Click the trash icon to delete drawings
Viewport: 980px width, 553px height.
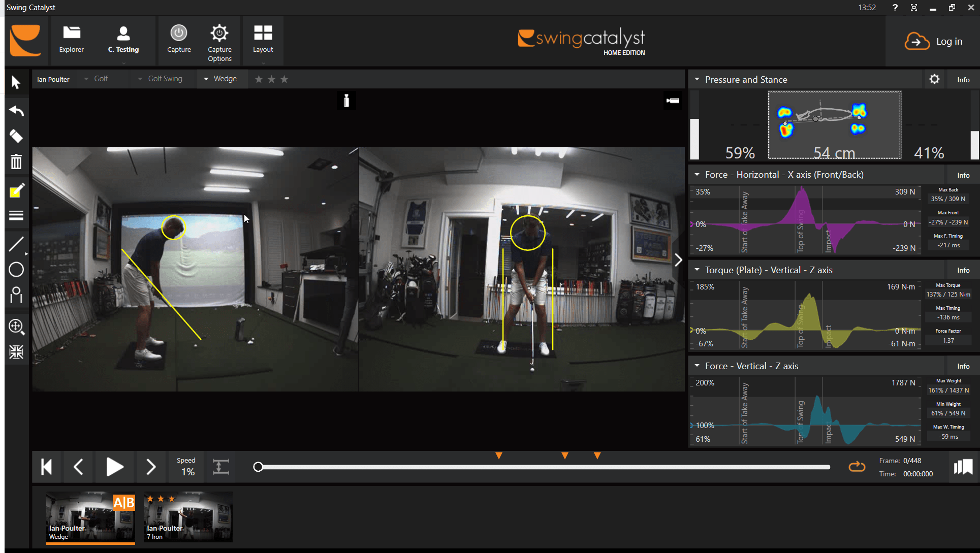coord(16,161)
